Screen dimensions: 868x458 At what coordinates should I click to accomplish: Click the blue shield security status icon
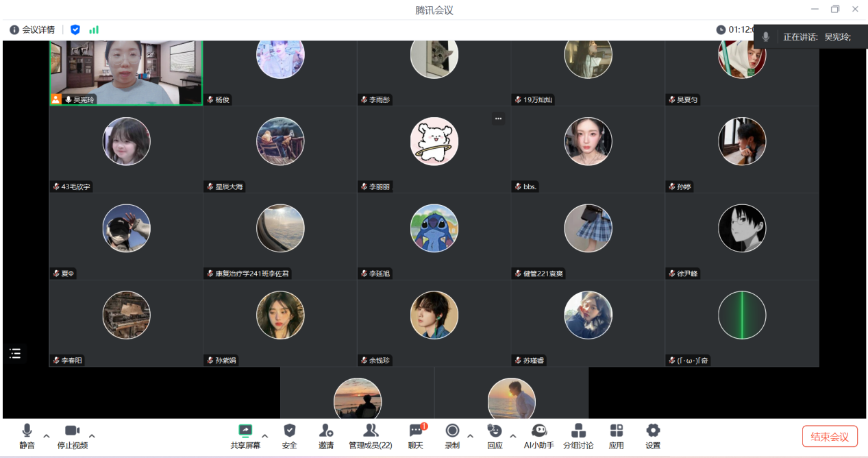75,29
